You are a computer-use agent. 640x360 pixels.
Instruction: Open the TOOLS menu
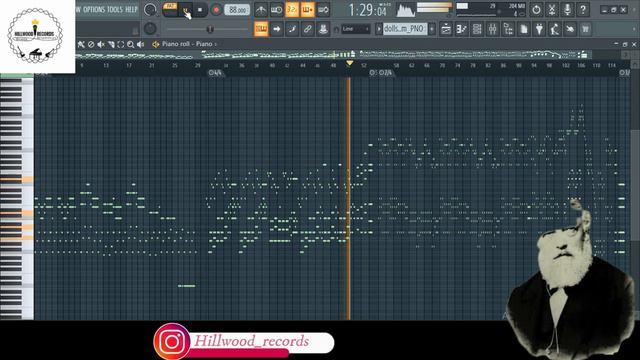click(115, 9)
